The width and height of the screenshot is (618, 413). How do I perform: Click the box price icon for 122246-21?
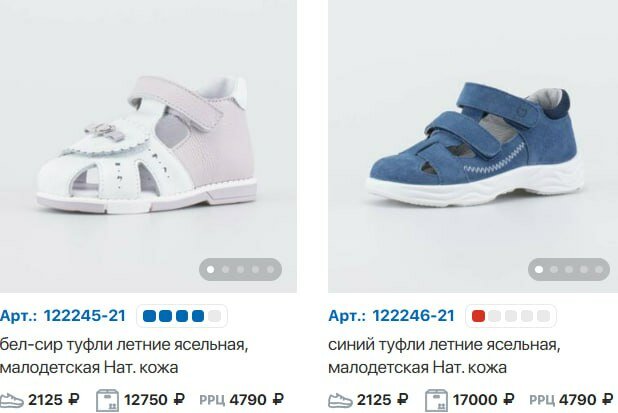(x=436, y=400)
